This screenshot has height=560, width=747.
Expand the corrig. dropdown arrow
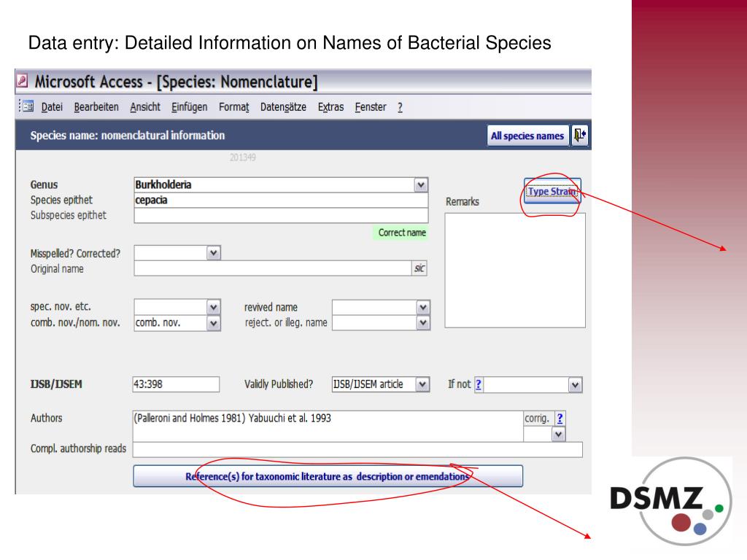(x=558, y=435)
